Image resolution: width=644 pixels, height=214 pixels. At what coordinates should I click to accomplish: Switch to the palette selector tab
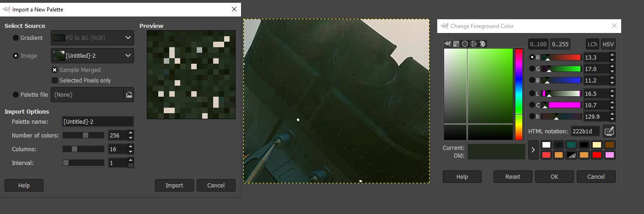482,44
